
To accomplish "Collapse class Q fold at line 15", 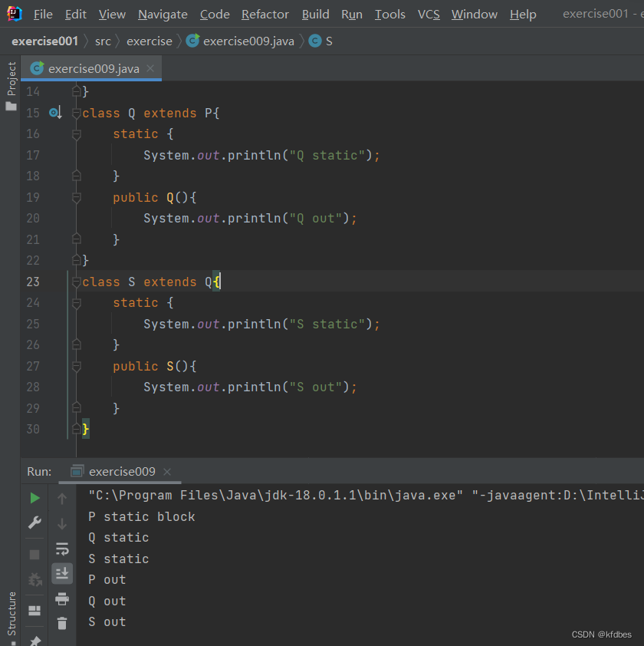I will click(x=76, y=113).
